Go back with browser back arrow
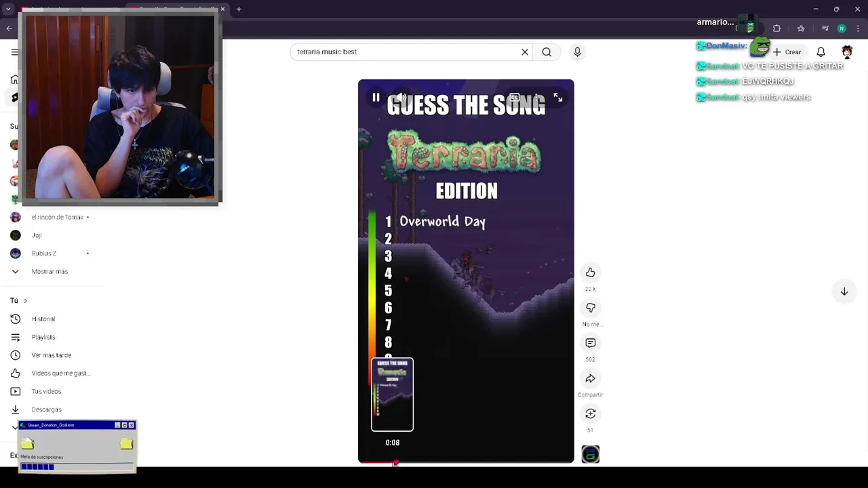This screenshot has width=868, height=488. click(9, 28)
